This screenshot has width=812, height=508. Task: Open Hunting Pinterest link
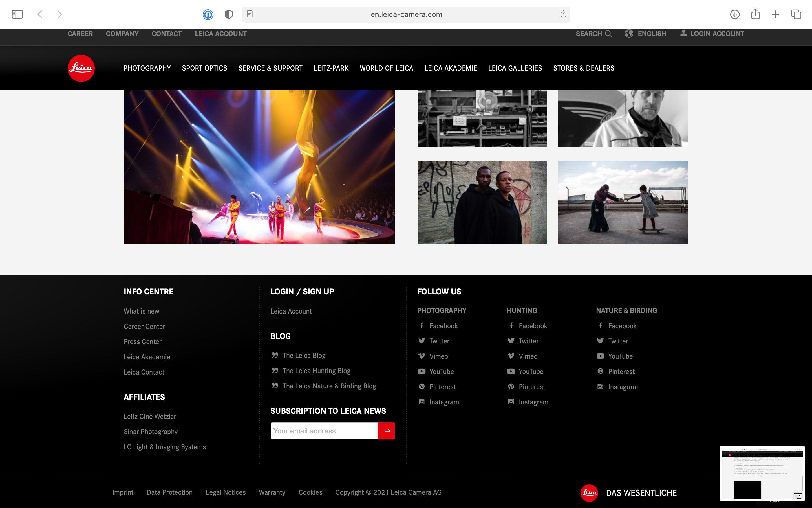[526, 387]
